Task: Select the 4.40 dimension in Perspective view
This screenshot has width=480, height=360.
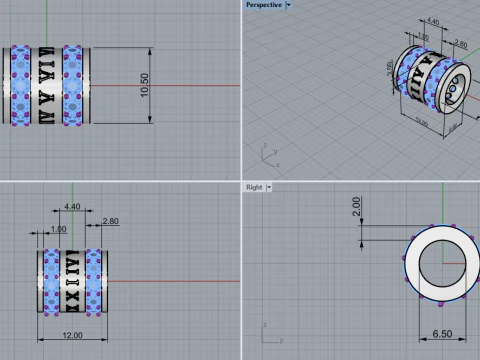Action: click(x=433, y=22)
